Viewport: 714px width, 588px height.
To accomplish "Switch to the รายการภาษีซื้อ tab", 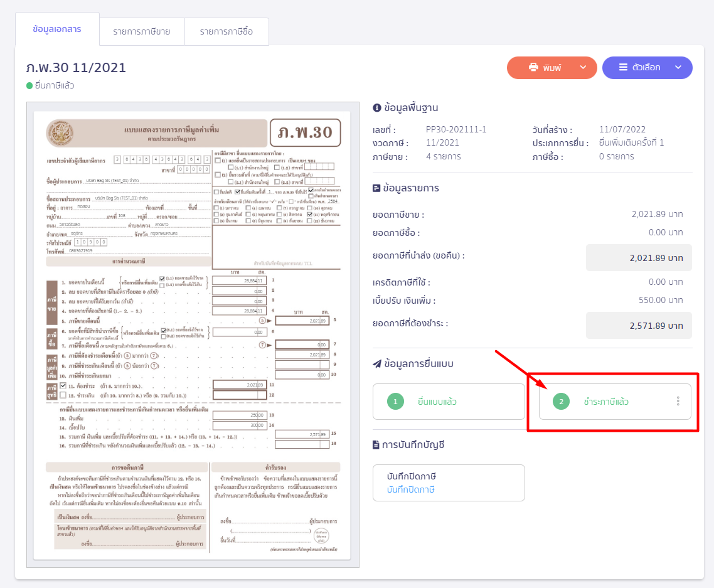I will [x=226, y=31].
